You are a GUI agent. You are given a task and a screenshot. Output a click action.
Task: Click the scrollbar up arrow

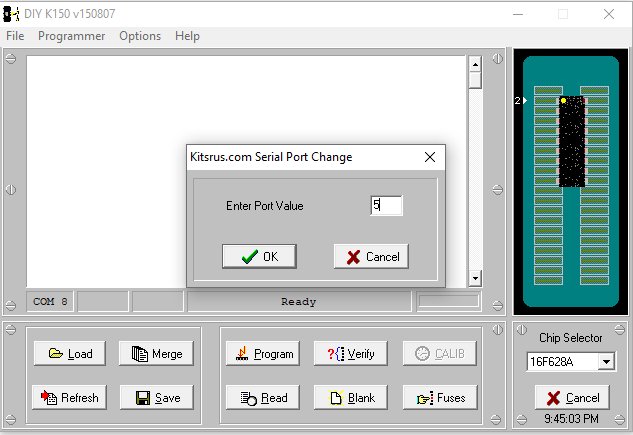click(x=475, y=64)
